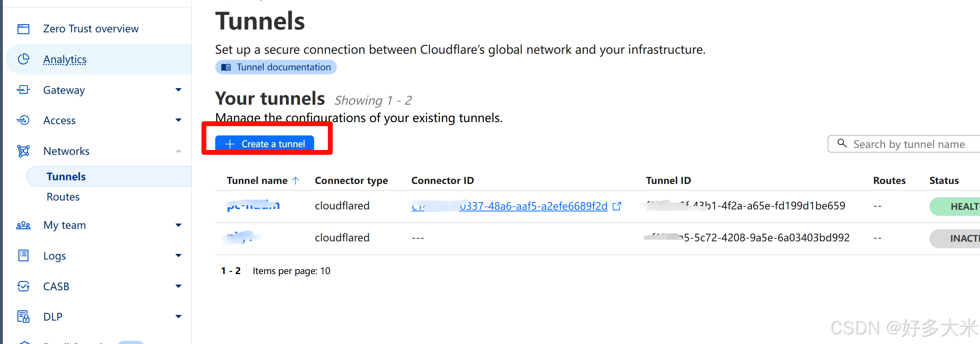Click the Connector type column header
980x344 pixels.
click(x=351, y=180)
